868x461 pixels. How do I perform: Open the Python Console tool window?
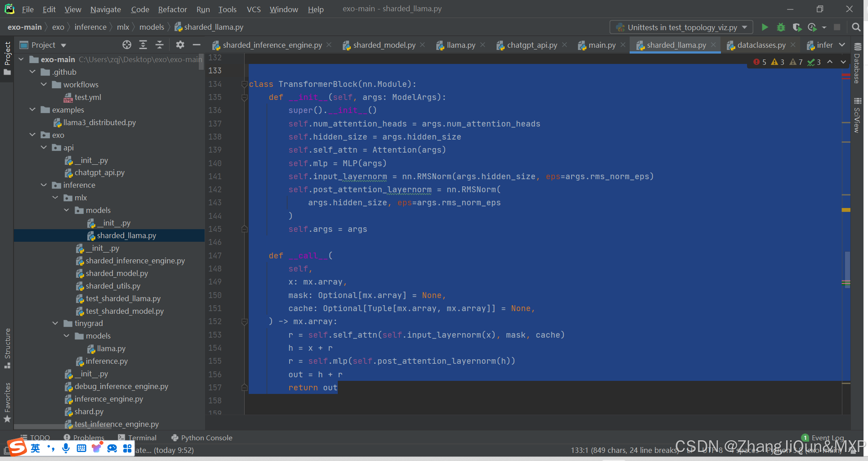(201, 437)
